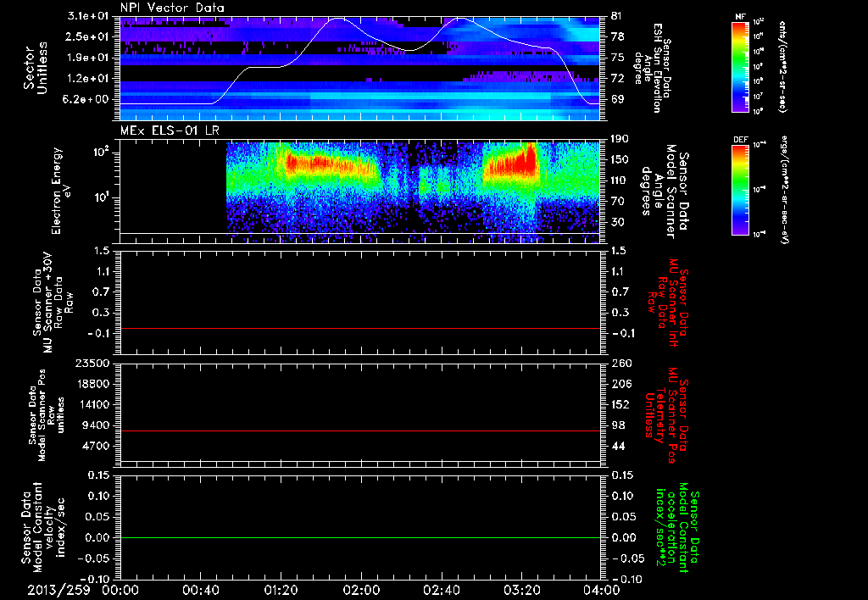Click the "Sector Unitless" axis label

pos(36,68)
